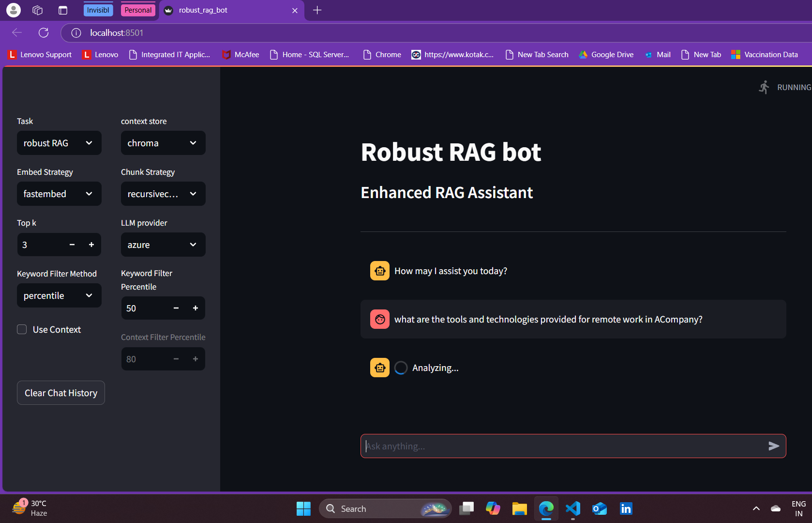Reload the page via the refresh icon

click(x=43, y=32)
